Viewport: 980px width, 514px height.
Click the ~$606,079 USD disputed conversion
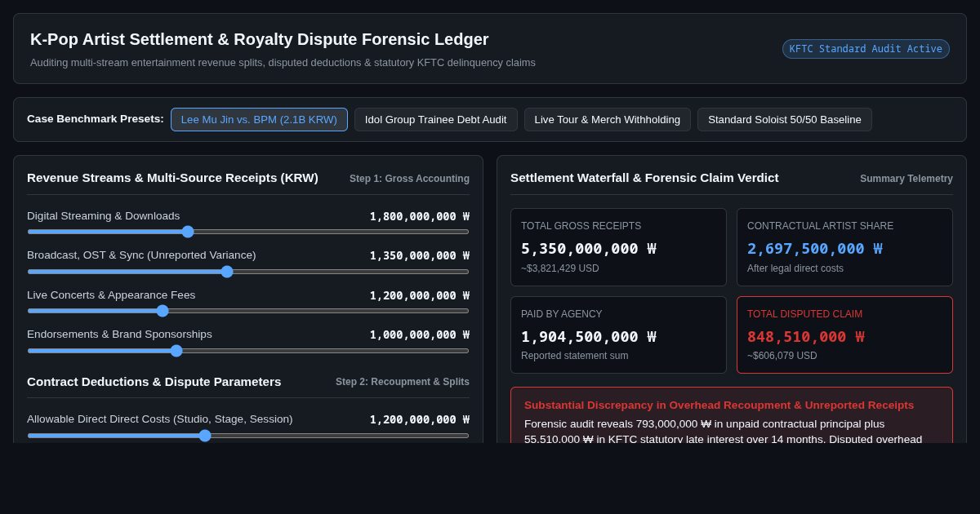(782, 356)
